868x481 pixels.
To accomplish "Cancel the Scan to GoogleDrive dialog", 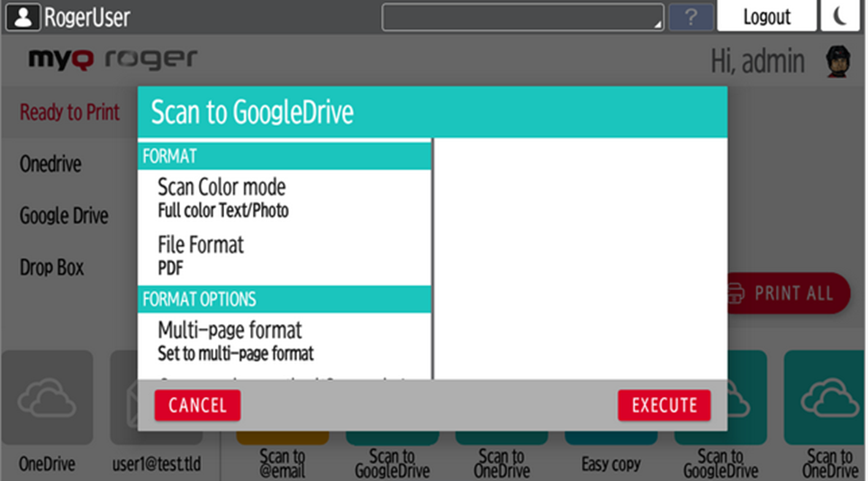I will [x=197, y=405].
